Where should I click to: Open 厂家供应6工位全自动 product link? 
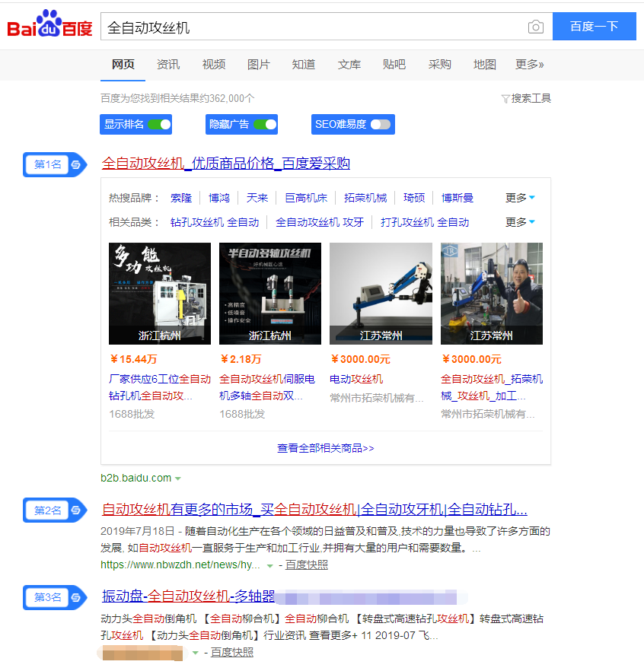pos(160,387)
